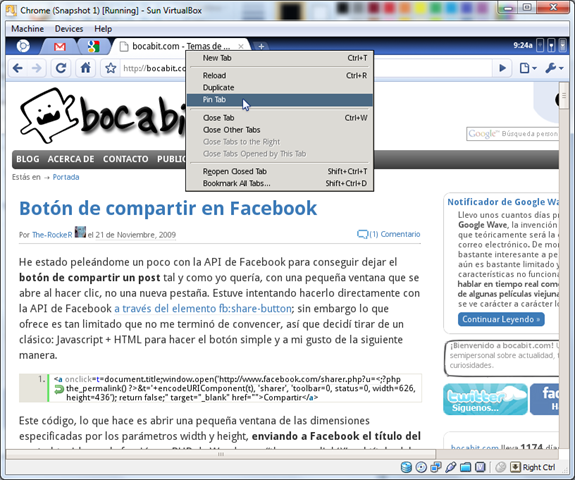Open the VirtualBox Machine menu
Screen dimensions: 575x480
[x=28, y=29]
